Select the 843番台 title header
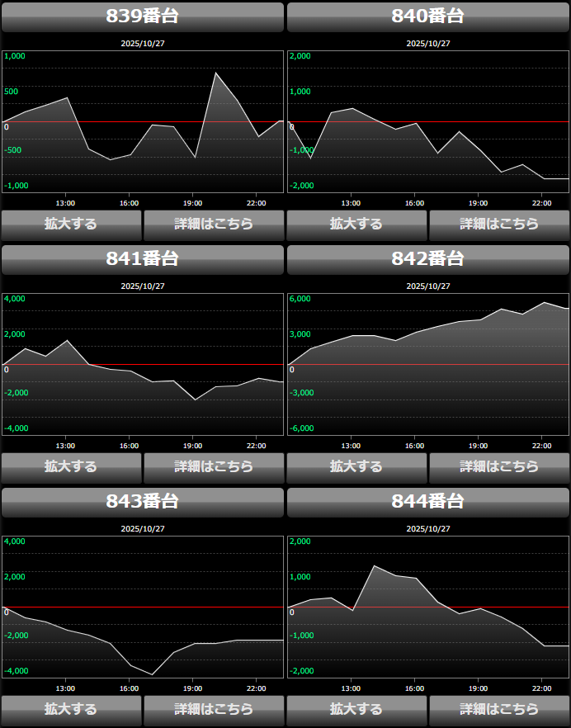Viewport: 571px width, 728px height. (x=143, y=502)
